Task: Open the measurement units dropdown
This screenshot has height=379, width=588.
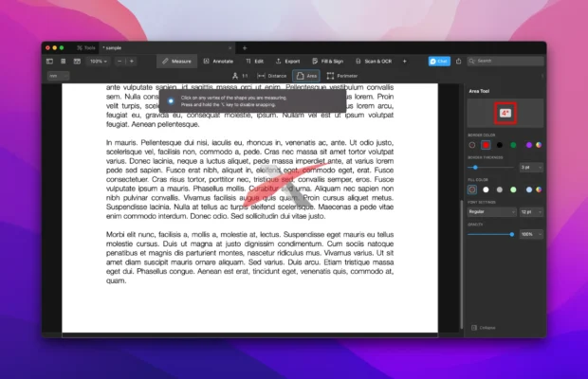Action: coord(58,76)
